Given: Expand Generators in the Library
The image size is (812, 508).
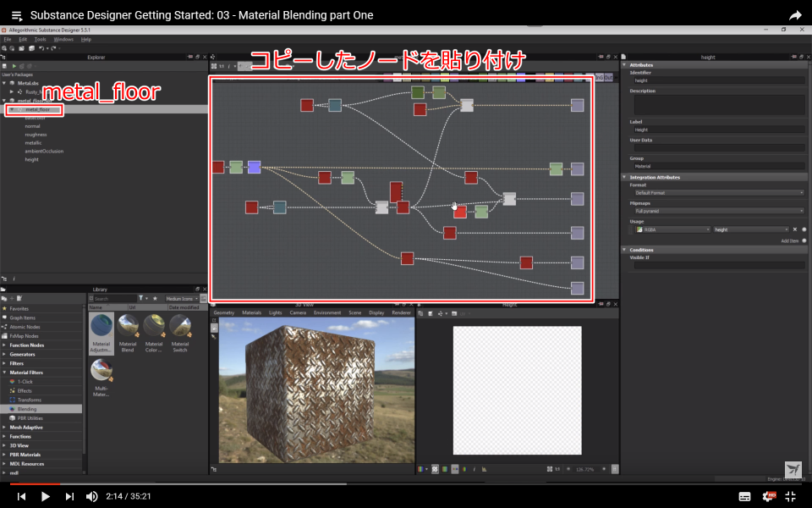Looking at the screenshot, I should pyautogui.click(x=4, y=355).
